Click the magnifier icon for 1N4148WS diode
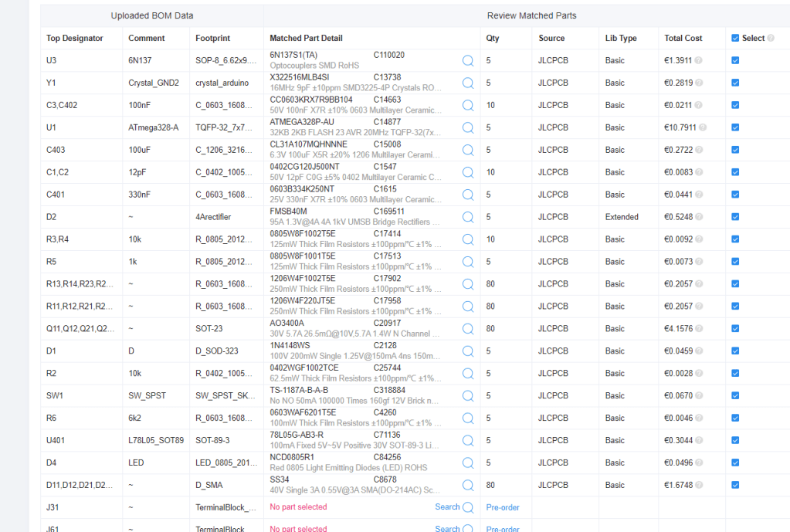The image size is (790, 532). point(468,351)
